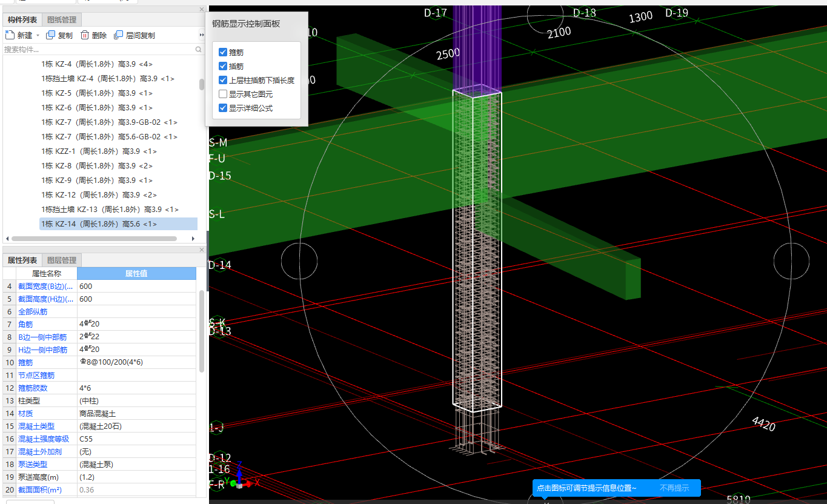The image size is (827, 504).
Task: Uncheck 上层柱插筋下插长度
Action: (223, 80)
